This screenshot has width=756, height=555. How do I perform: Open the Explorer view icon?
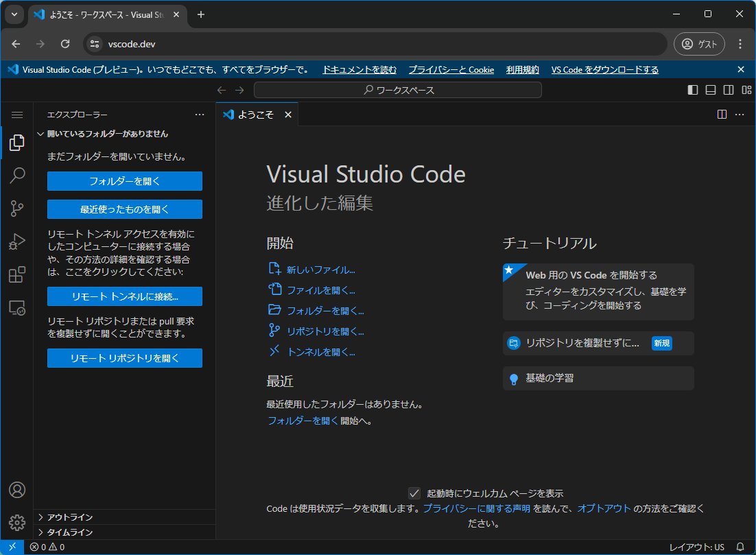(x=17, y=143)
